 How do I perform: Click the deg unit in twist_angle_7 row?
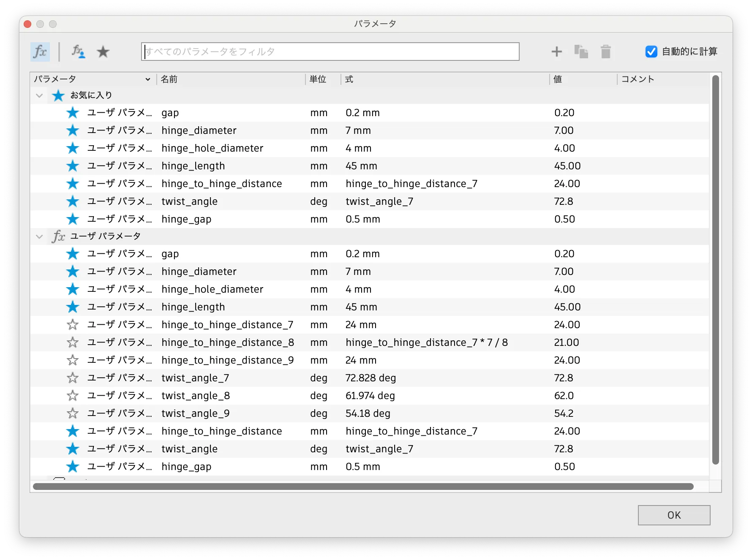(x=319, y=378)
